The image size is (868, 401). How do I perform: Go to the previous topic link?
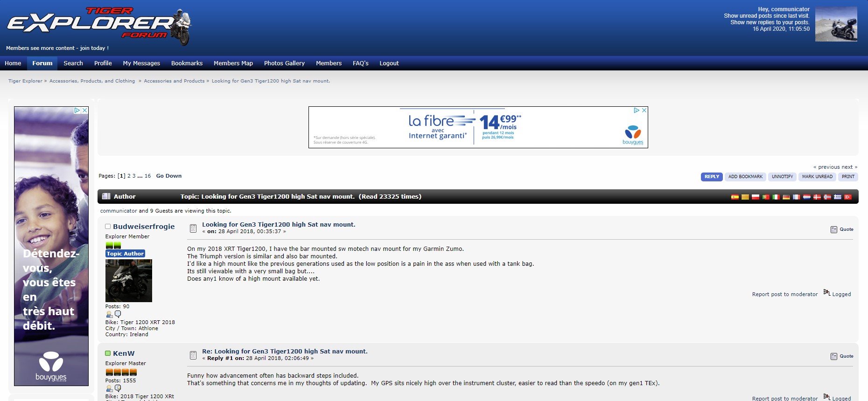point(826,167)
